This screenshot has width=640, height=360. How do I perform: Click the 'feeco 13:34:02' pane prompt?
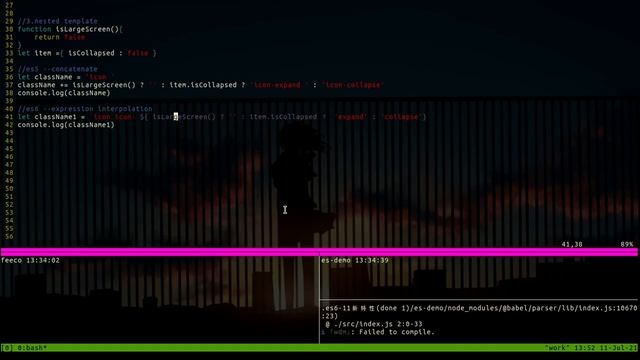coord(30,260)
